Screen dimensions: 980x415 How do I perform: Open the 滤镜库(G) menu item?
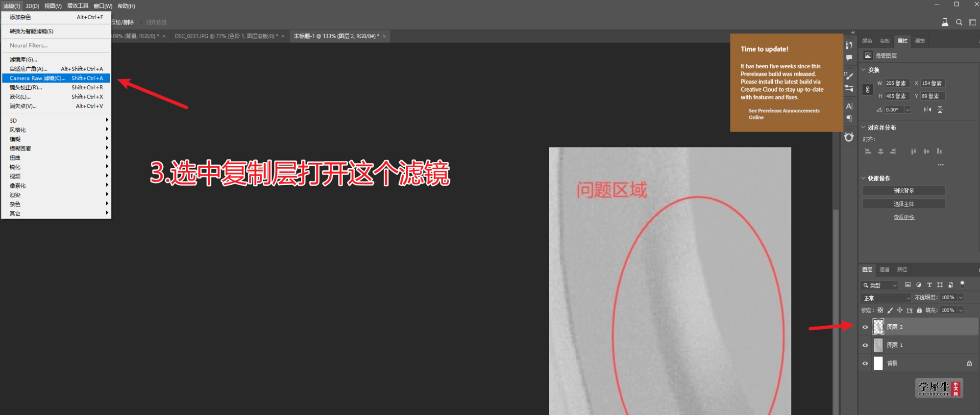pos(56,59)
